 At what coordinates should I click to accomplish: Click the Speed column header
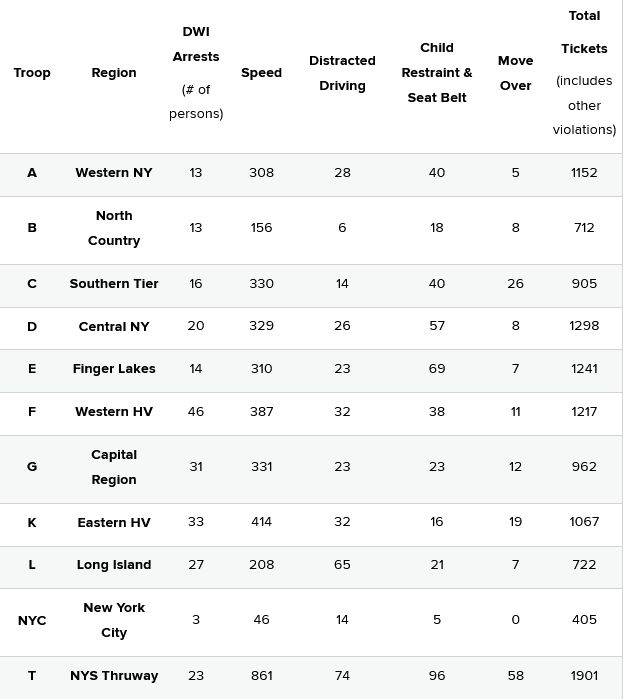[261, 73]
